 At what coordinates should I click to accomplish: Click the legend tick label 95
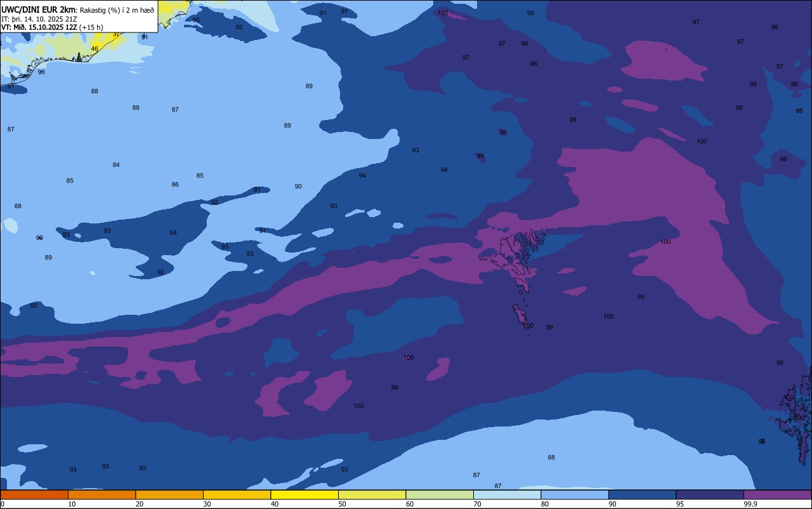click(680, 504)
